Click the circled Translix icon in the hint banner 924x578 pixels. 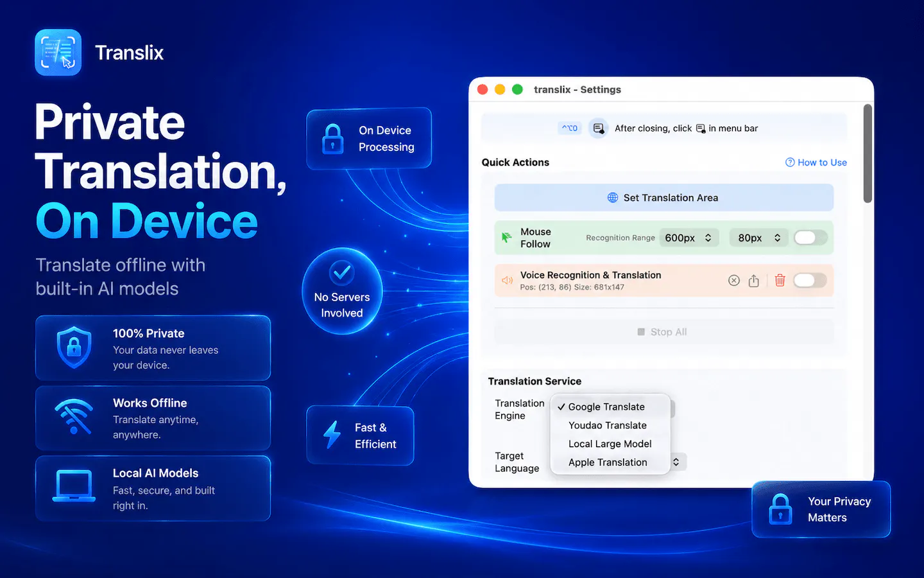tap(598, 128)
